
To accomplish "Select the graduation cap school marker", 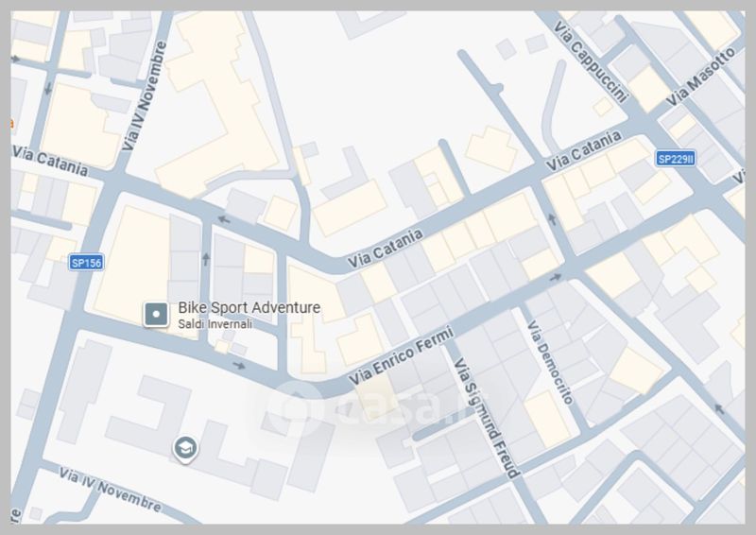I will [x=183, y=450].
